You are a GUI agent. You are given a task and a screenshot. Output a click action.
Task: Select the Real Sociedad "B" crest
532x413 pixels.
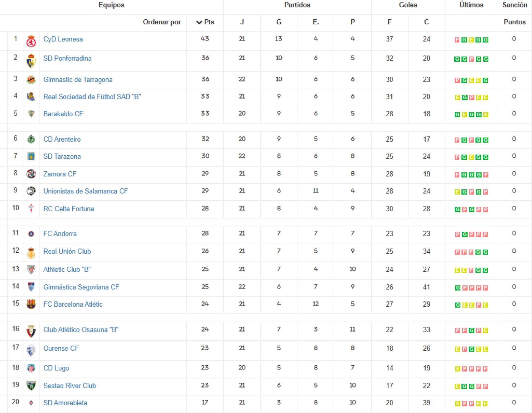[x=31, y=97]
